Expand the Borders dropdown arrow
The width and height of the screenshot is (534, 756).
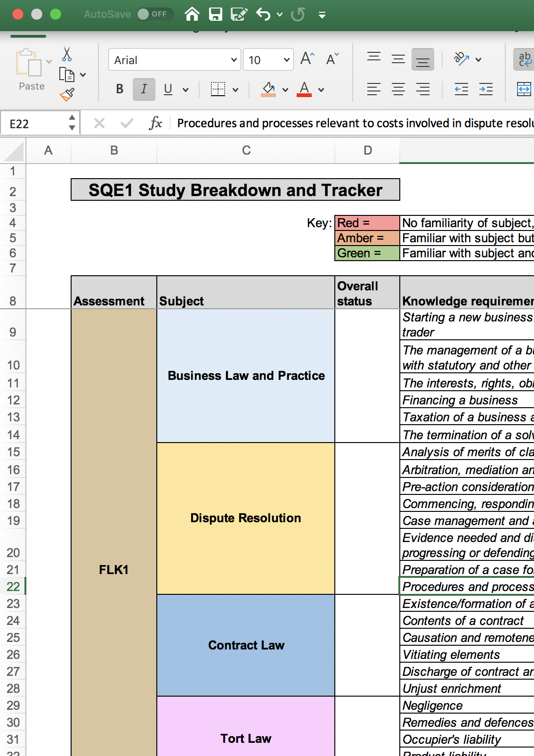pos(235,90)
